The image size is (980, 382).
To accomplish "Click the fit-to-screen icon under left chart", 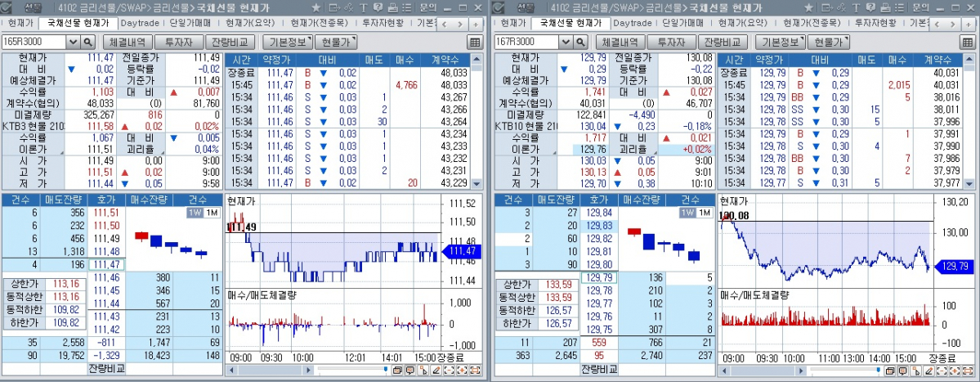I will pyautogui.click(x=475, y=371).
